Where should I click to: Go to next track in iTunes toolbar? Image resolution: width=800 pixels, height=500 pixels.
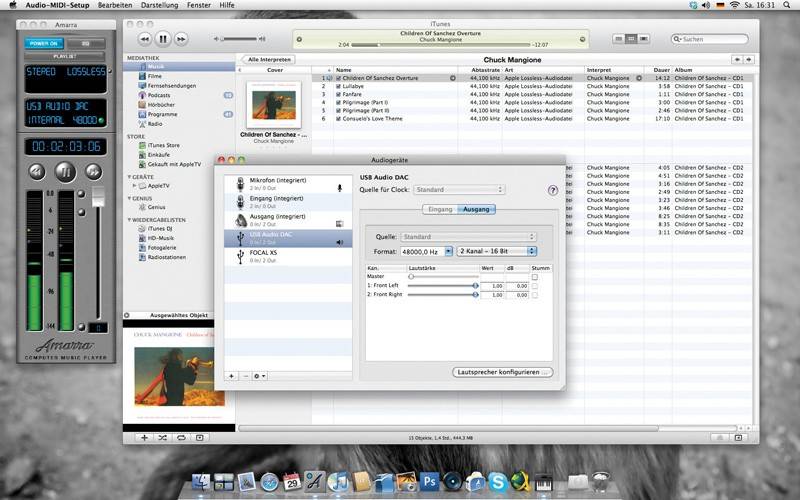pos(181,39)
